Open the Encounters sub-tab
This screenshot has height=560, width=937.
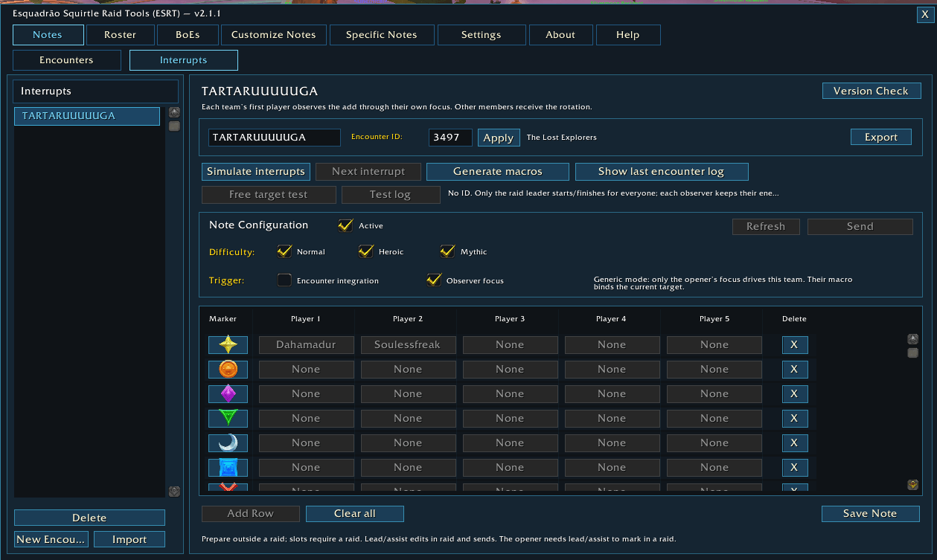(66, 60)
